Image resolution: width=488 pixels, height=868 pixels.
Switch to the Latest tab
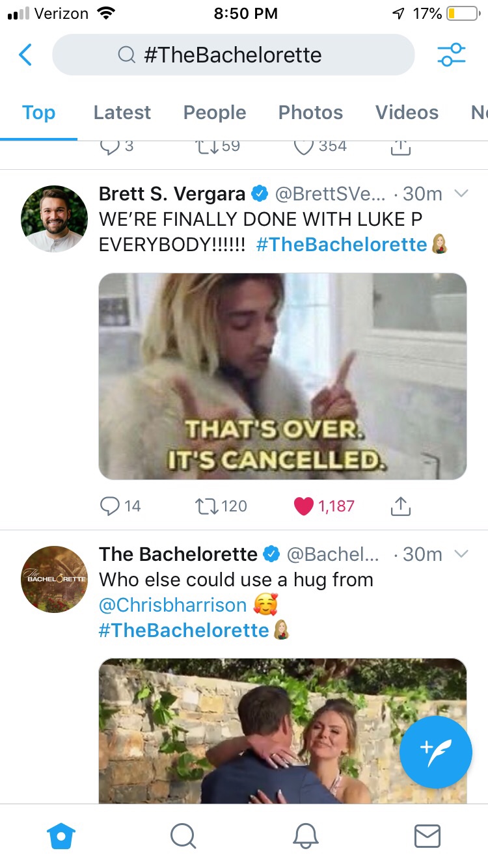coord(122,113)
